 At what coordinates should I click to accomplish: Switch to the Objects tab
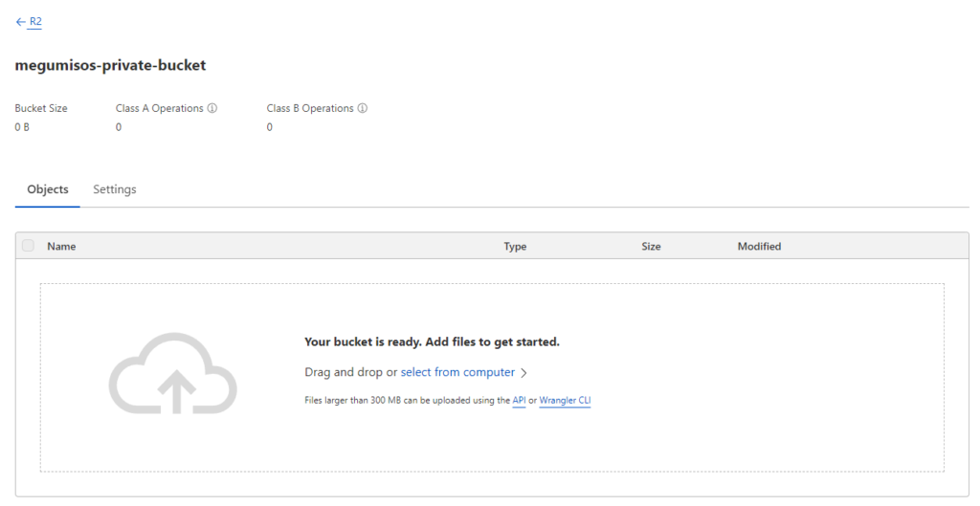[x=48, y=189]
